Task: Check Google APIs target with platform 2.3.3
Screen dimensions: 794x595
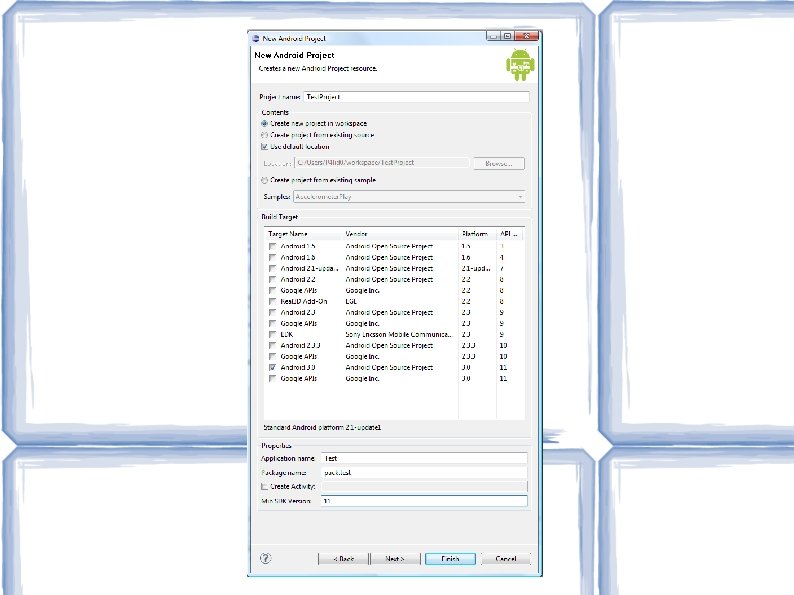Action: pyautogui.click(x=272, y=356)
